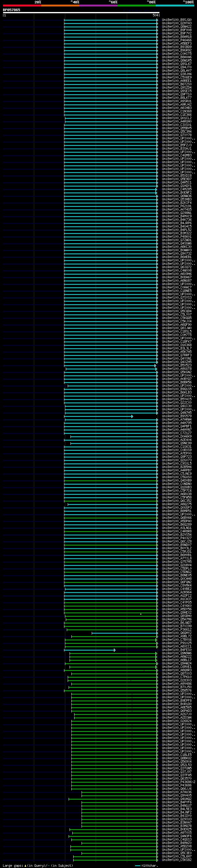Select hit label UniRef100_Q01CL2

[x=176, y=118]
